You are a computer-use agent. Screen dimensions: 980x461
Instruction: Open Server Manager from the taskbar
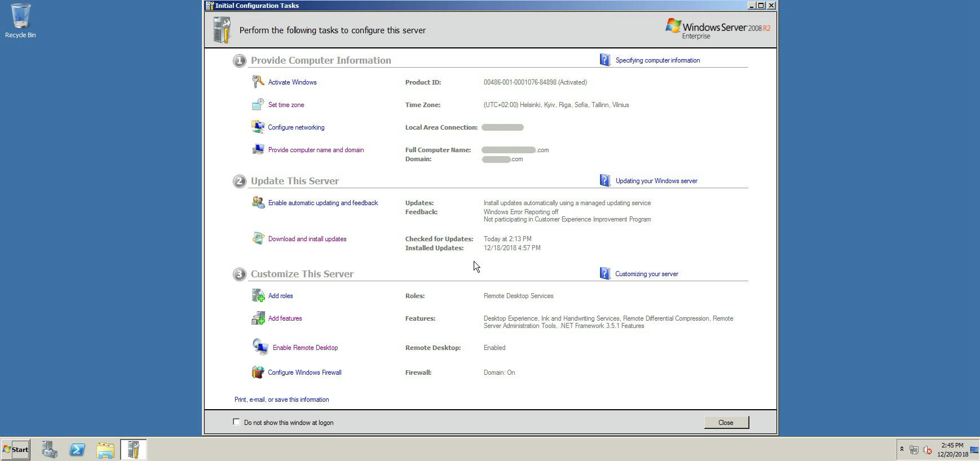[49, 450]
